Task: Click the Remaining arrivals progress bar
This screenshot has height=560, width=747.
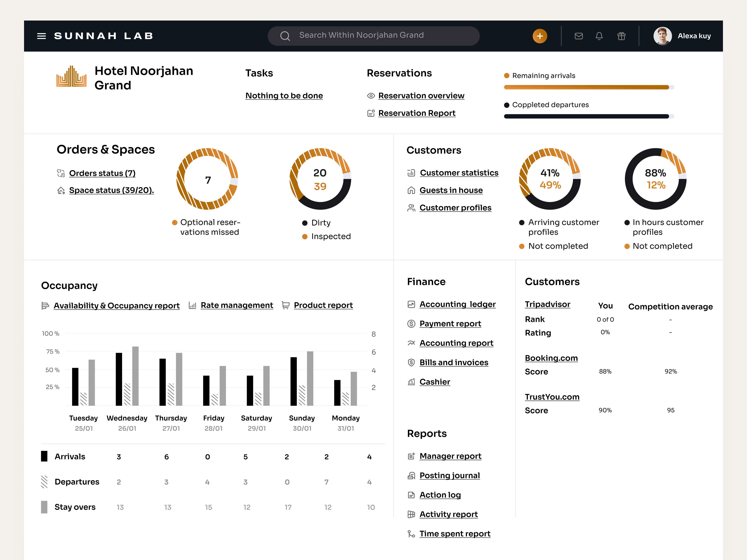Action: coord(588,87)
